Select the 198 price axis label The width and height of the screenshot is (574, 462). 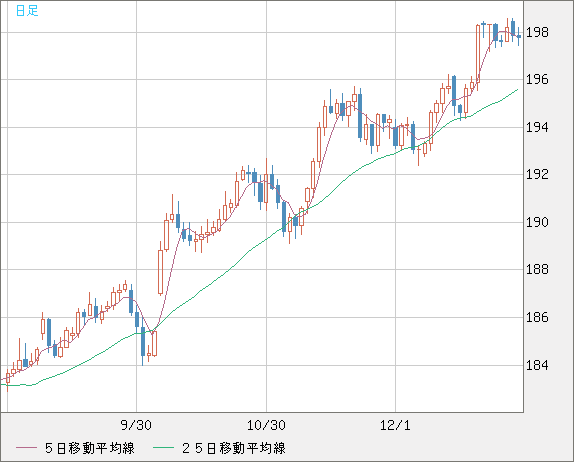pos(537,33)
